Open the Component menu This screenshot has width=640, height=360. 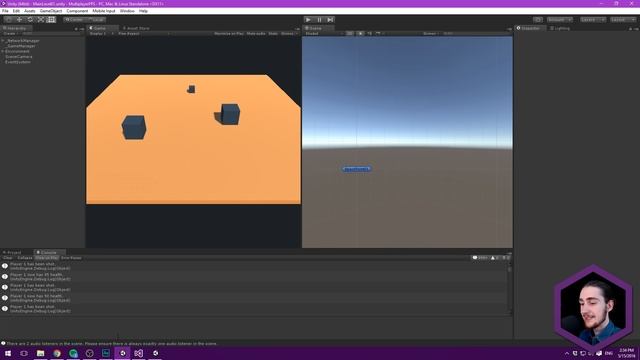point(77,11)
